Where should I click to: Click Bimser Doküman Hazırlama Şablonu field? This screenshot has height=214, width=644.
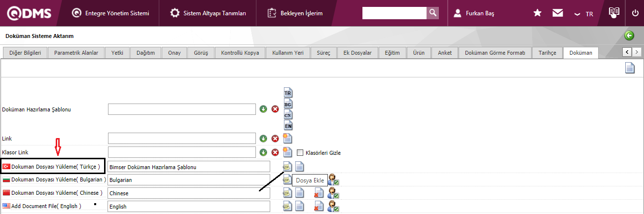tap(189, 167)
